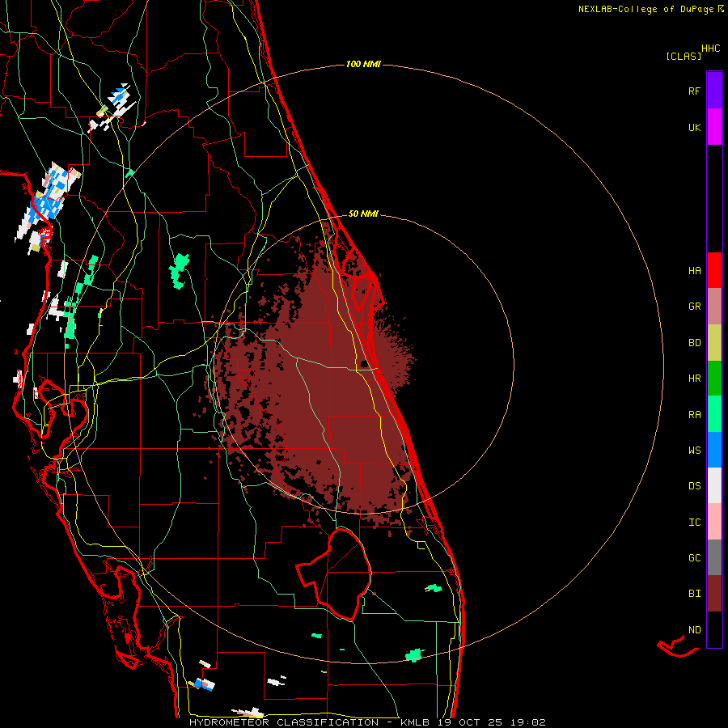Click the "KMLB" radar site identifier
Viewport: 728px width, 728px height.
pyautogui.click(x=414, y=722)
